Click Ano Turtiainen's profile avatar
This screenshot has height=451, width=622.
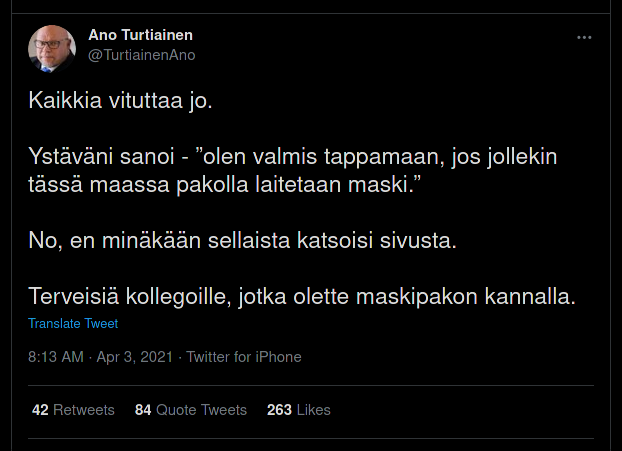tap(52, 49)
